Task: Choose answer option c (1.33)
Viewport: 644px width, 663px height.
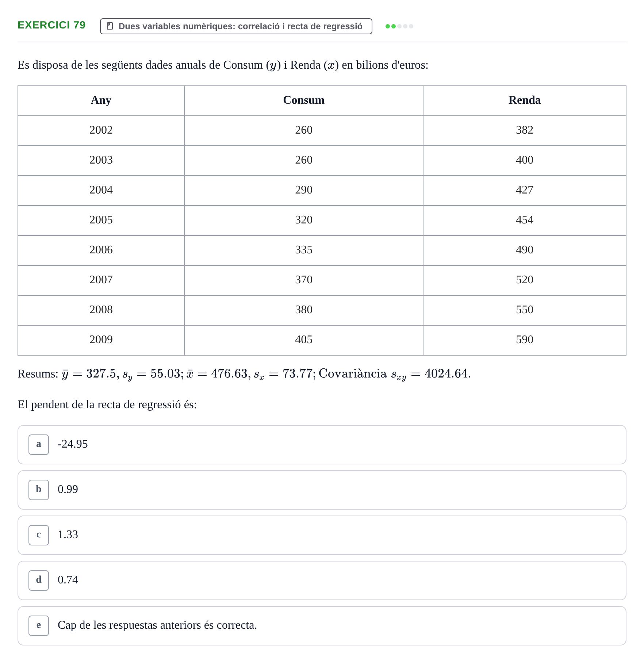Action: coord(322,535)
